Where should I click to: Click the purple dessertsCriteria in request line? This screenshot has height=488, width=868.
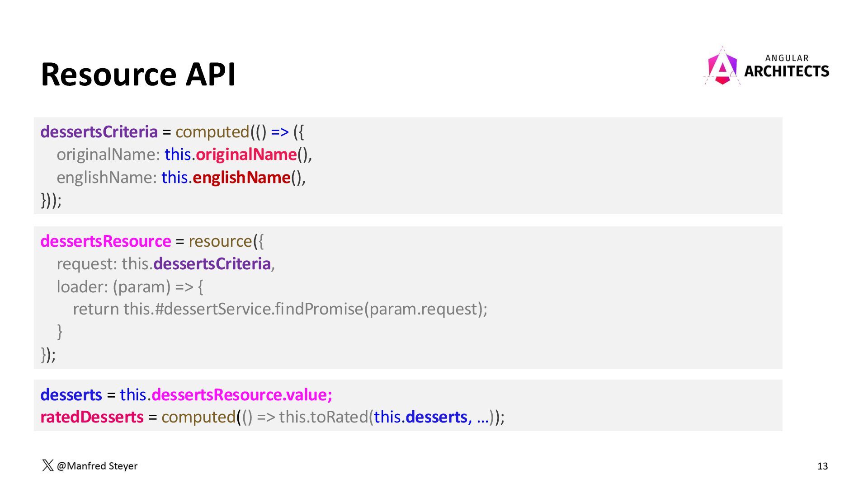(212, 264)
